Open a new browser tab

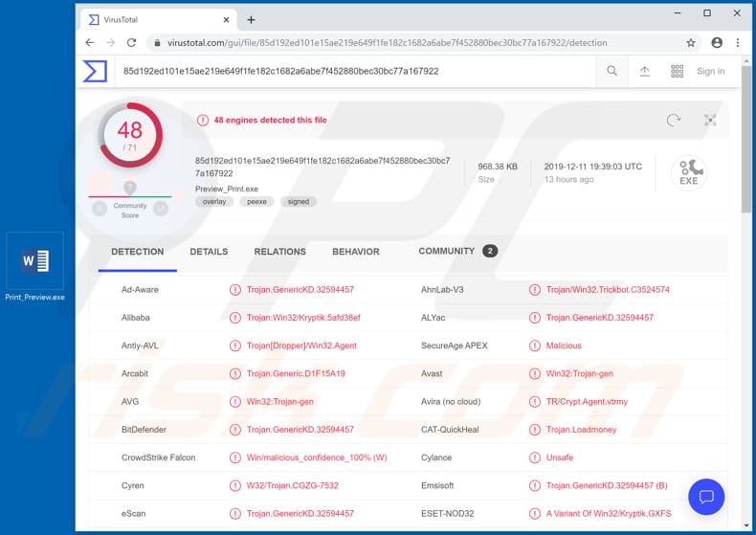point(251,20)
